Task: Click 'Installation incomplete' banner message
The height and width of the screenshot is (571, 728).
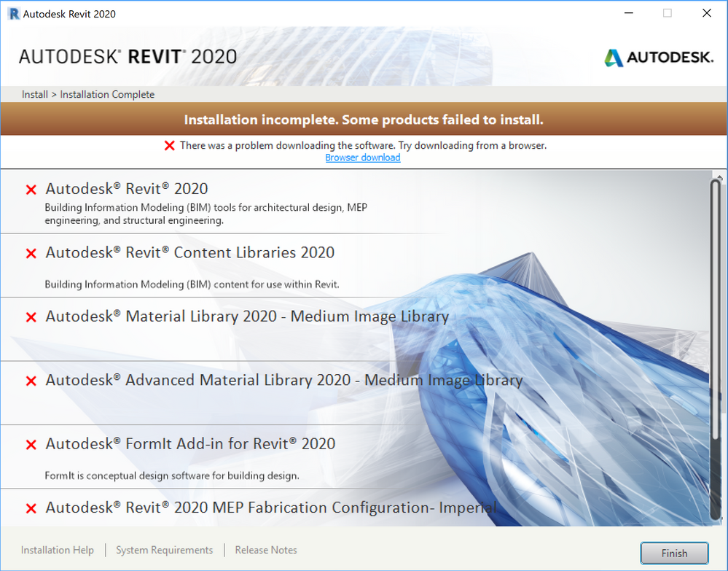Action: (x=364, y=120)
